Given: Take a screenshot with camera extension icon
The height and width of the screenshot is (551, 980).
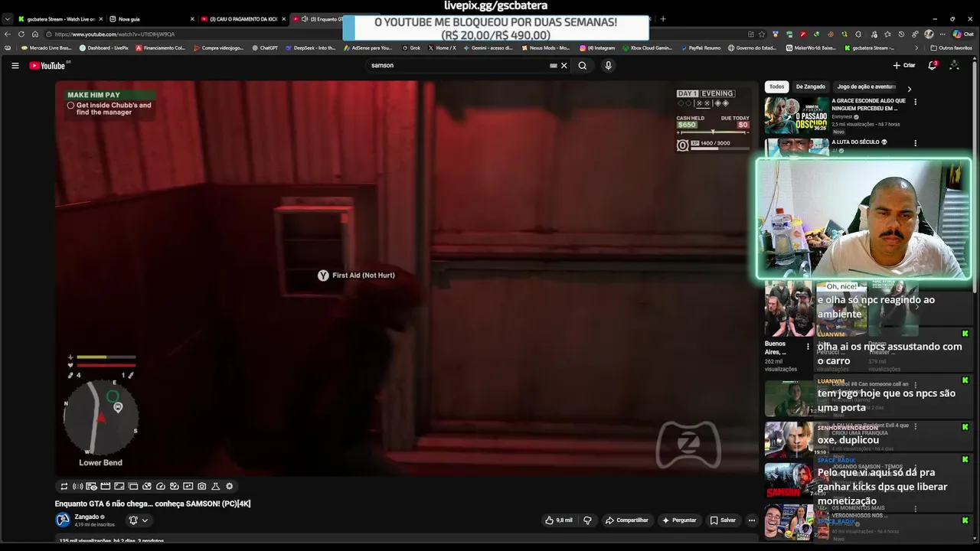Looking at the screenshot, I should click(x=201, y=486).
